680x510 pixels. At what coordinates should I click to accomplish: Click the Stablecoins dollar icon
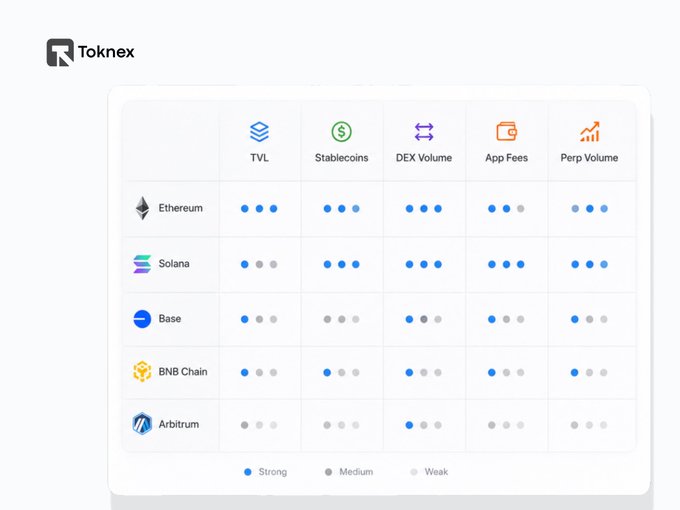[x=342, y=131]
